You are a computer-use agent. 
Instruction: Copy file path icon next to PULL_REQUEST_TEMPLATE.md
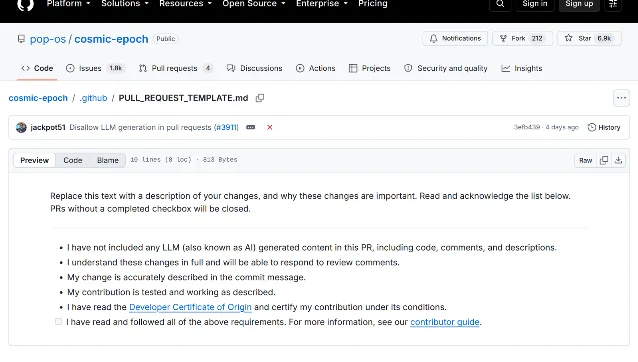260,98
